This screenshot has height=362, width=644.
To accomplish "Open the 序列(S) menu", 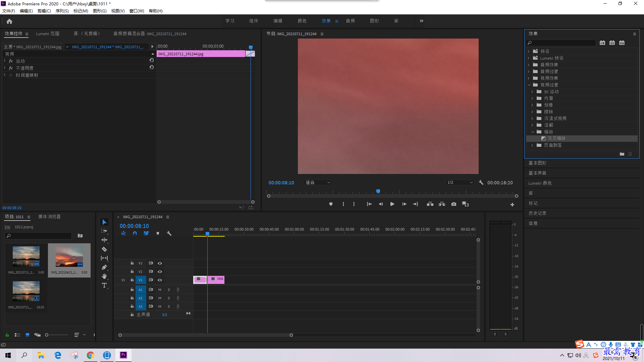I will (62, 11).
